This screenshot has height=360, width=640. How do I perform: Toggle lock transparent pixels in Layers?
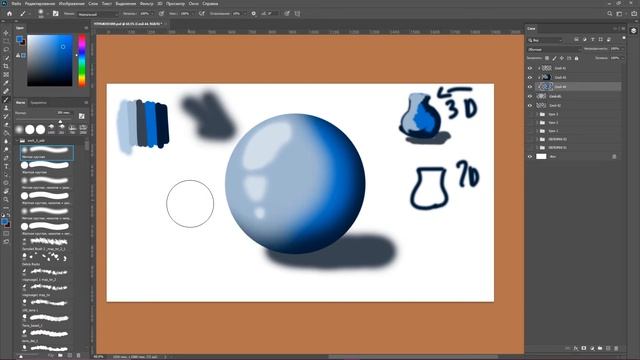click(x=547, y=58)
